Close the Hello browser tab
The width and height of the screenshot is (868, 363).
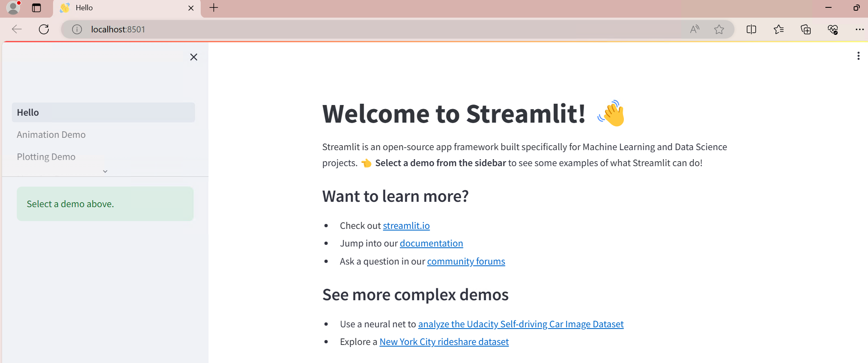point(191,8)
